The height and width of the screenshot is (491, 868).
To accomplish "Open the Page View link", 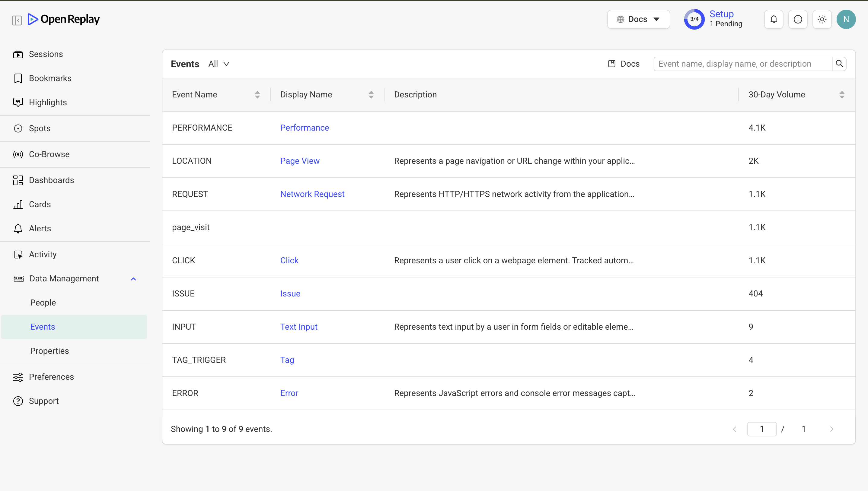I will (300, 161).
